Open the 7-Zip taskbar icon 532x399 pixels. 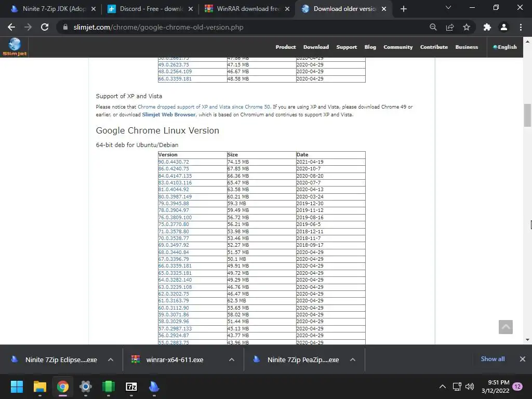coord(131,387)
